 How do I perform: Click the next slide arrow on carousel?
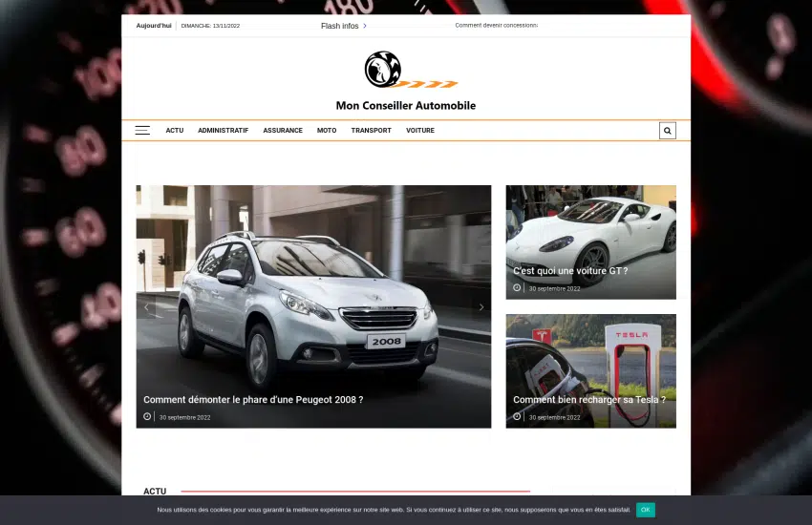click(x=481, y=307)
